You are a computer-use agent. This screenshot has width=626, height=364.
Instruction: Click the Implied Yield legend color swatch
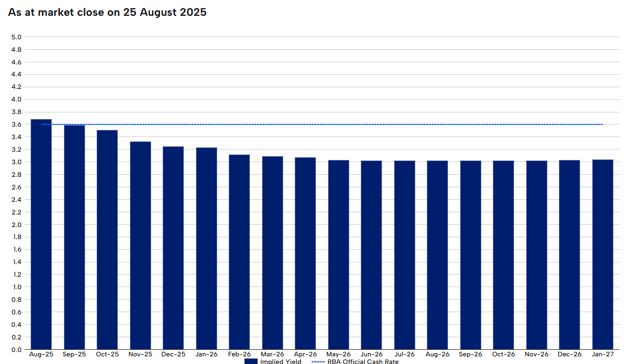point(251,361)
